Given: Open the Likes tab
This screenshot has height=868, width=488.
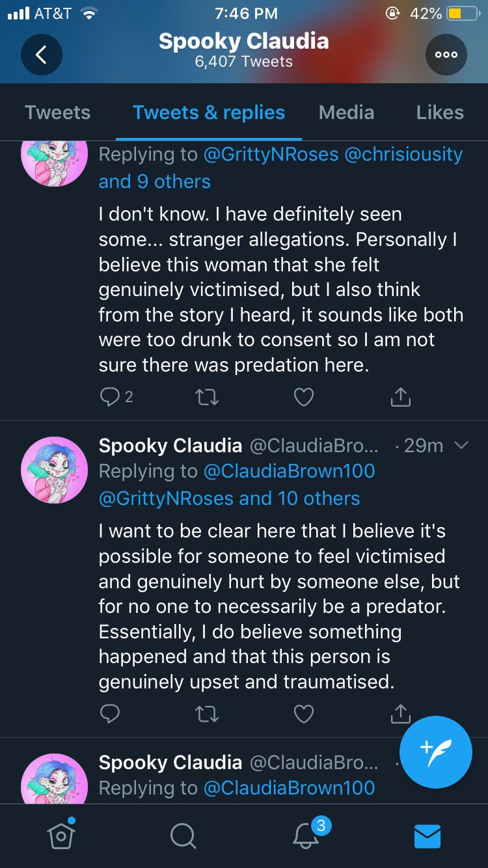Looking at the screenshot, I should [x=440, y=113].
